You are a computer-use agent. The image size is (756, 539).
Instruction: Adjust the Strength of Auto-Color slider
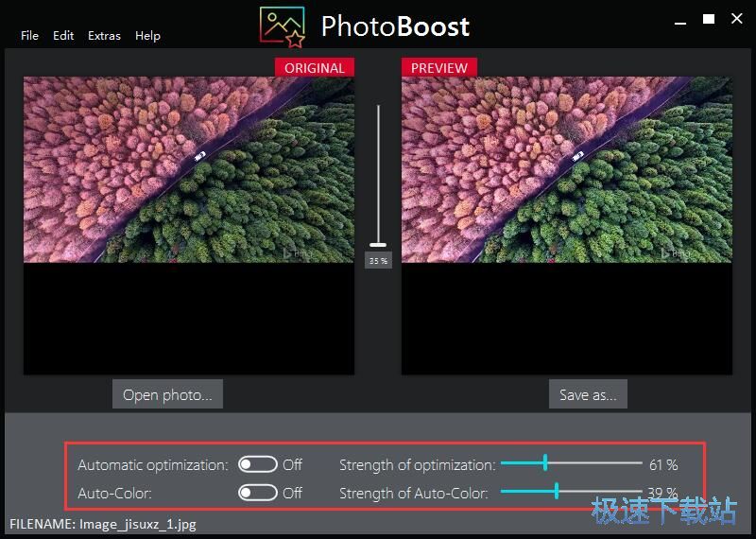[572, 491]
